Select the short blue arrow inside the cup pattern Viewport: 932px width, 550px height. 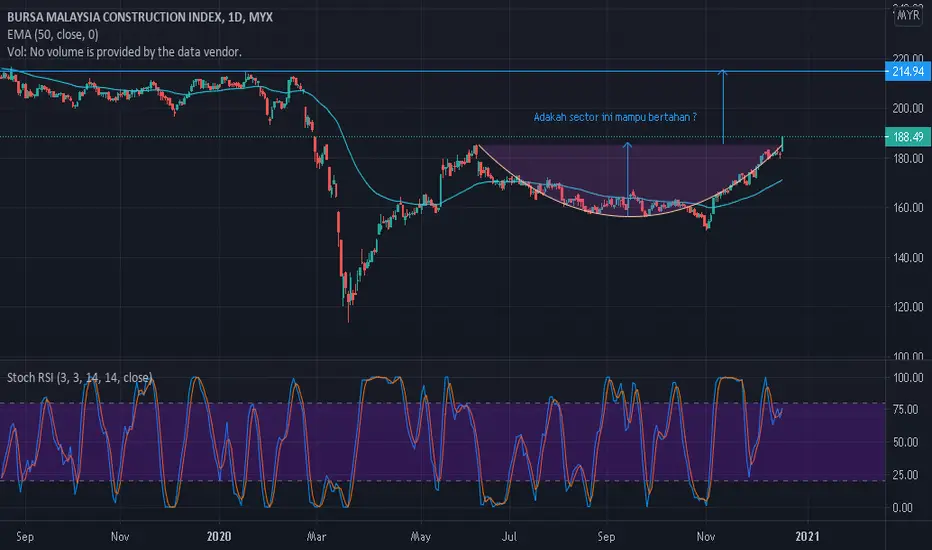(628, 178)
